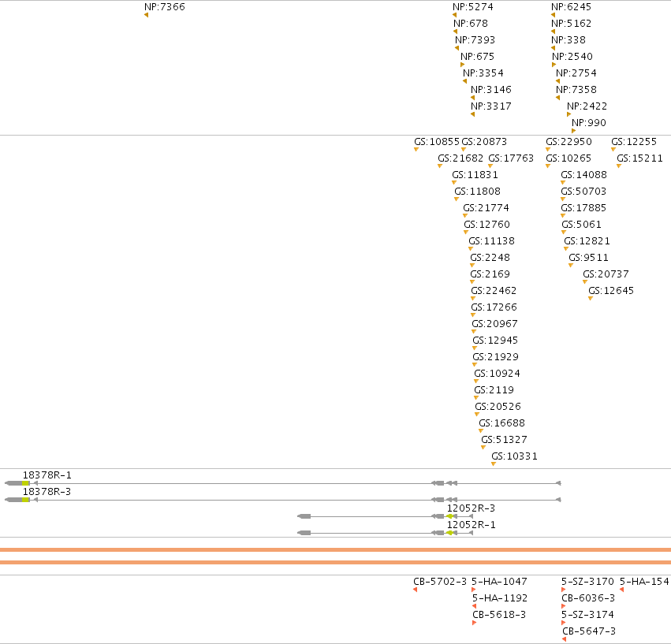
Task: Select the CB-6036-3 feature
Action: [588, 598]
